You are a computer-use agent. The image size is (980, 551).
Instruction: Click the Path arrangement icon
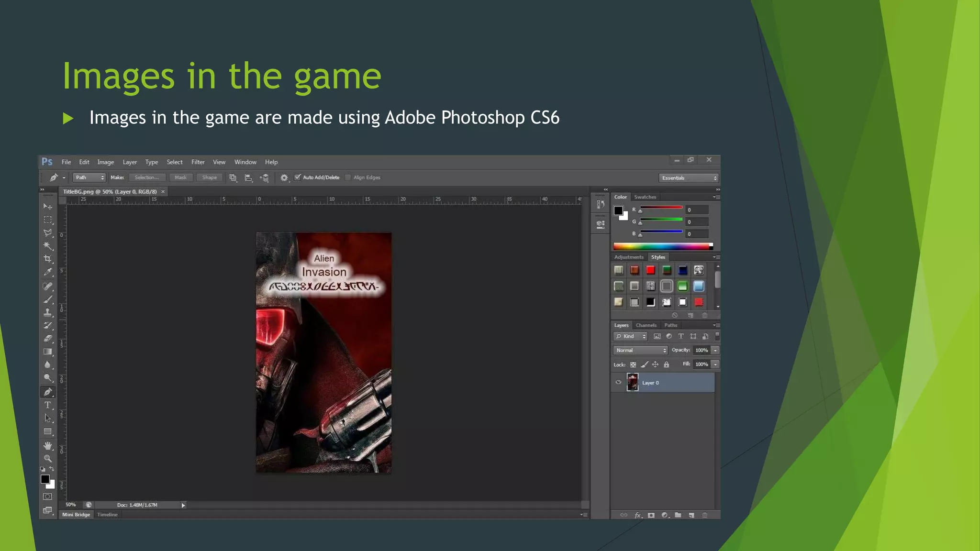point(264,177)
